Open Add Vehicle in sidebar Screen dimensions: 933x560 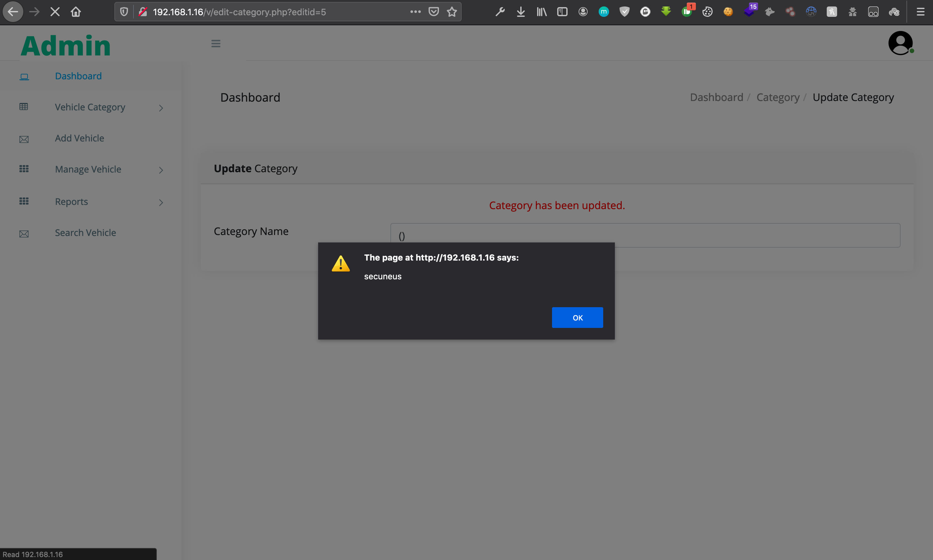pos(79,139)
